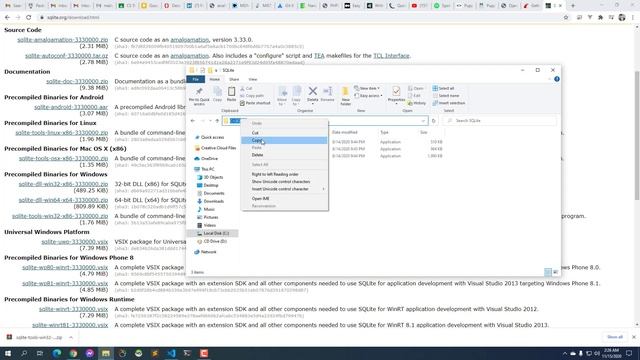Open Microsoft Edge from taskbar
The height and width of the screenshot is (360, 640).
tap(57, 353)
